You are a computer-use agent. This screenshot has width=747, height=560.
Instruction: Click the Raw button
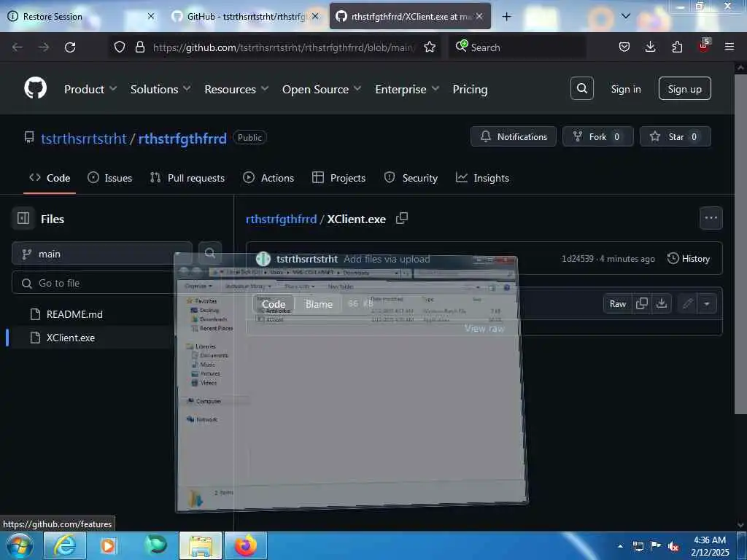click(x=617, y=303)
